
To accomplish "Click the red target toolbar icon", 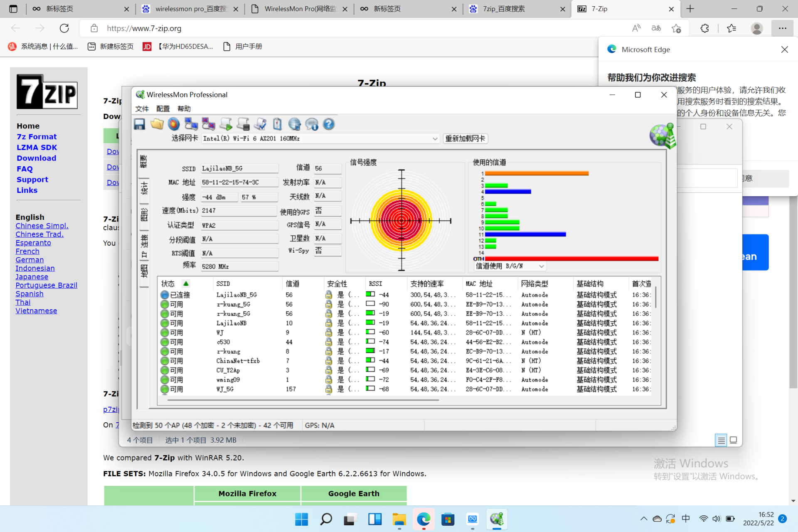I will [174, 124].
